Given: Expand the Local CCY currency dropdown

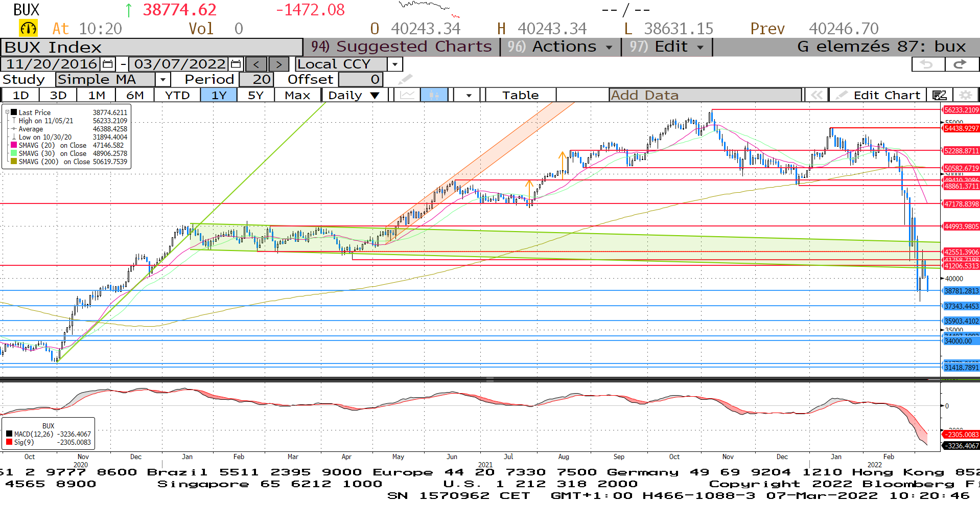Looking at the screenshot, I should coord(394,64).
